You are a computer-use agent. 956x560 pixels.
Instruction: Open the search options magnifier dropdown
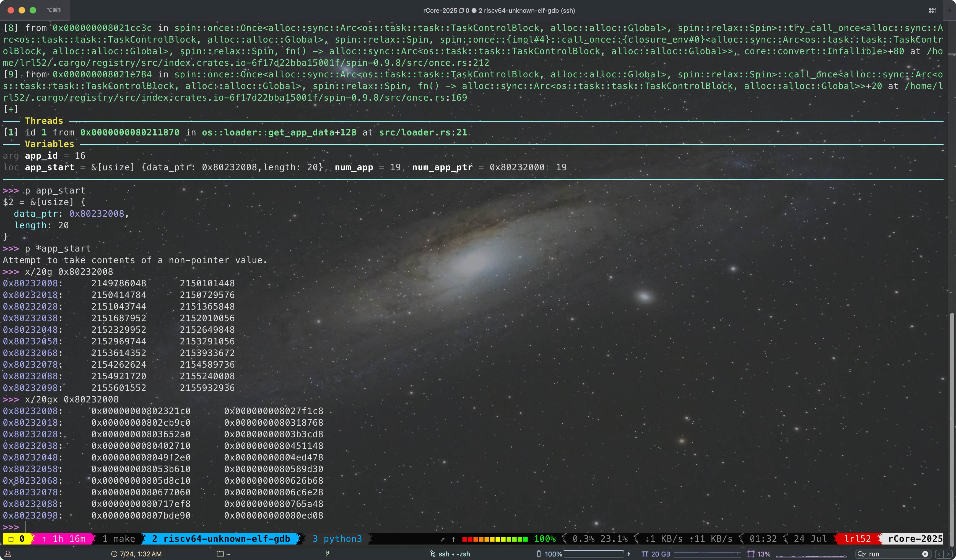tap(862, 554)
